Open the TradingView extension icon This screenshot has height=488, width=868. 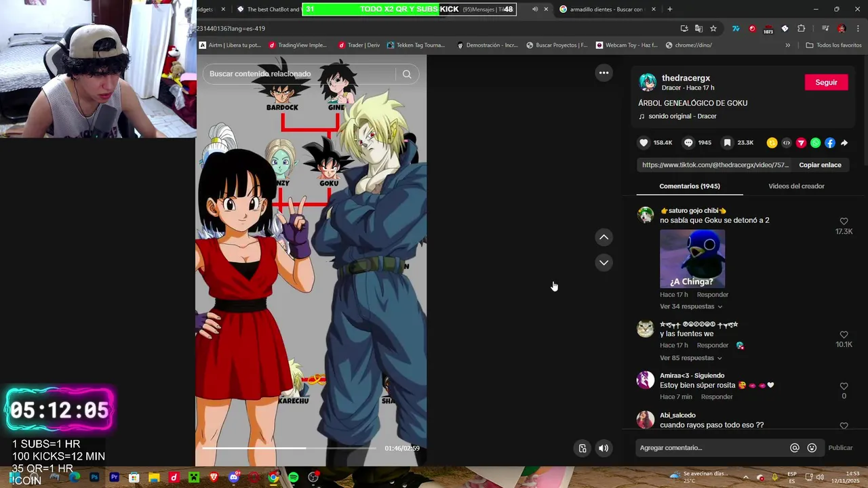pos(736,28)
